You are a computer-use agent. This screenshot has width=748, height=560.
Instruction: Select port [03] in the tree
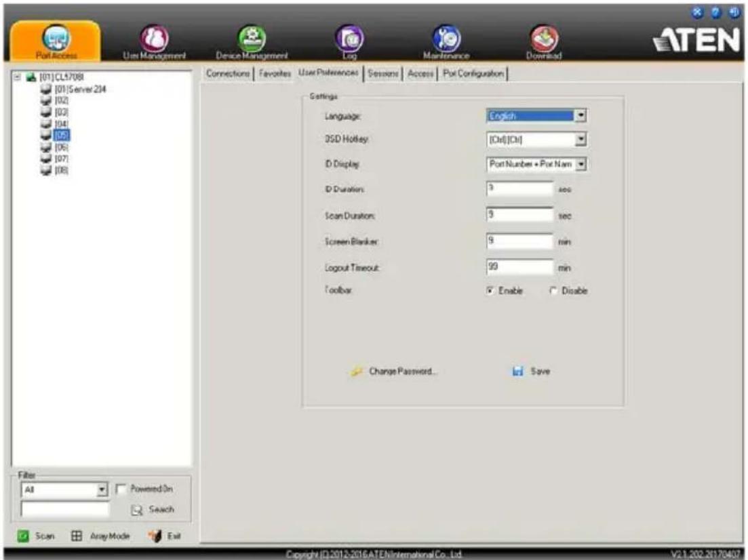click(x=62, y=112)
